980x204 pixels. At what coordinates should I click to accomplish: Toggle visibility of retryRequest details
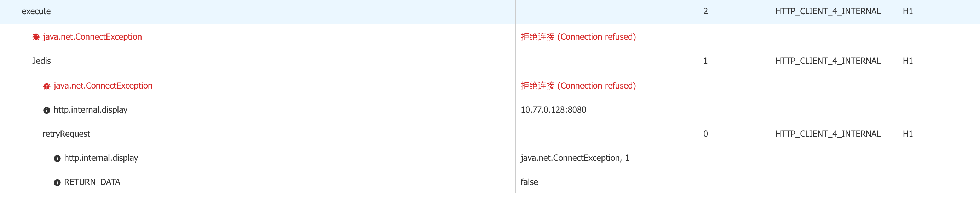tap(67, 134)
